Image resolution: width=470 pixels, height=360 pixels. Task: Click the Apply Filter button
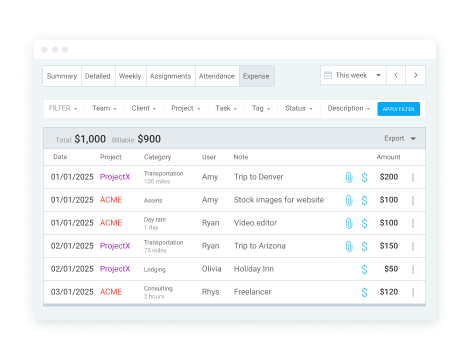pyautogui.click(x=398, y=109)
